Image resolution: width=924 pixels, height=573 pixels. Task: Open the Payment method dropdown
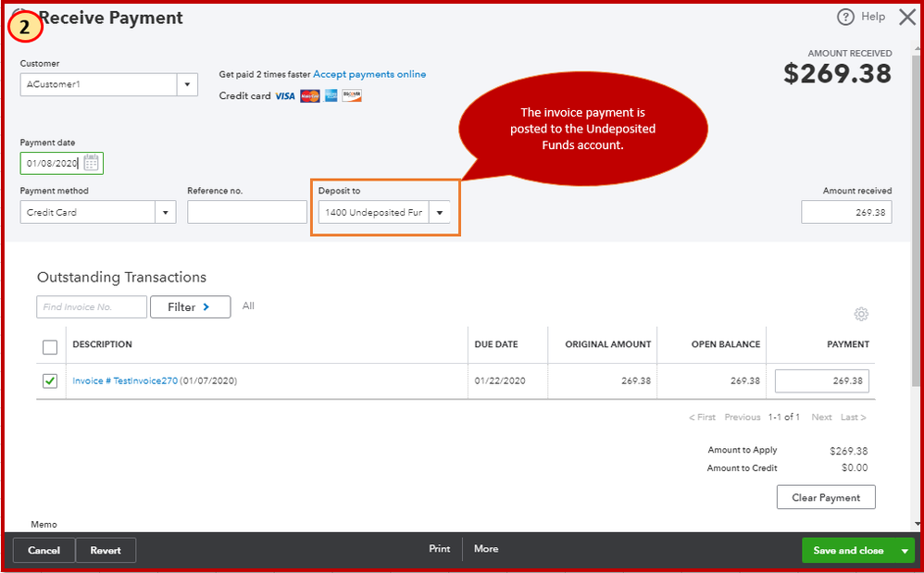coord(166,211)
